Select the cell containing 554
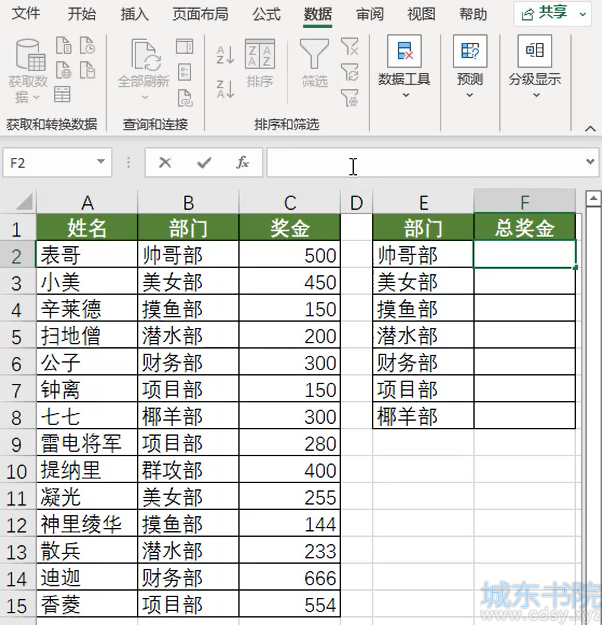Viewport: 602px width, 625px height. pyautogui.click(x=289, y=604)
